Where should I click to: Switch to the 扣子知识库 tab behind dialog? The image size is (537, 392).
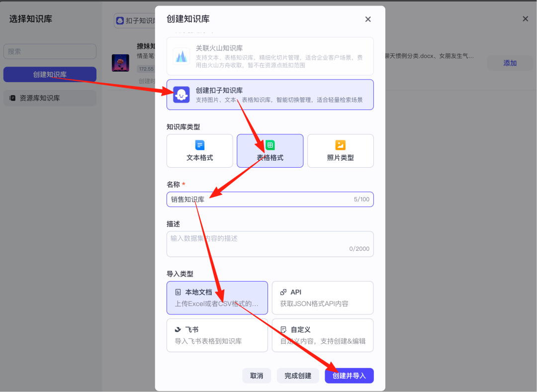click(136, 20)
